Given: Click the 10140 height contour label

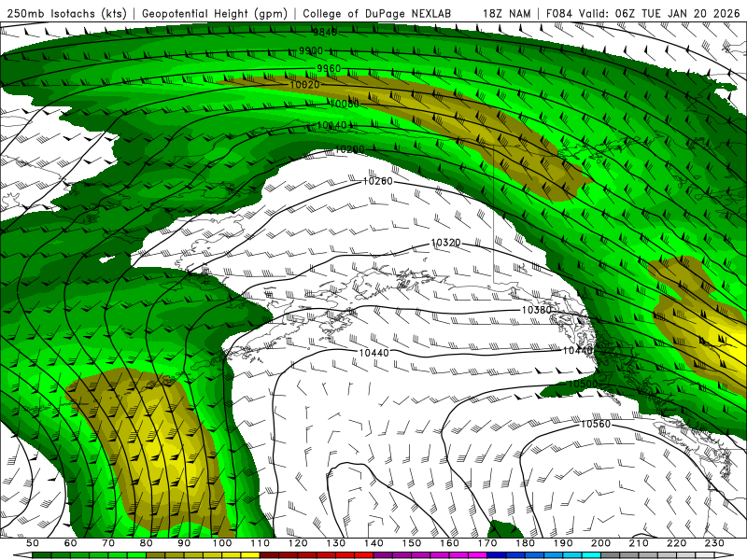Looking at the screenshot, I should point(331,125).
